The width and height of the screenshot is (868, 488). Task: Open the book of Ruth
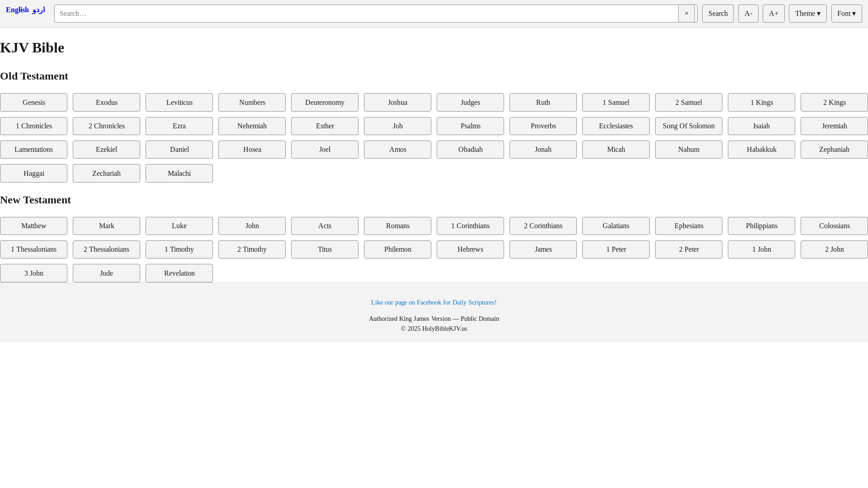(543, 103)
